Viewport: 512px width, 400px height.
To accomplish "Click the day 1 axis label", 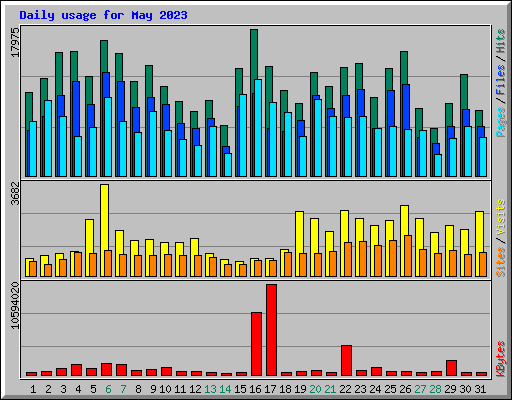I will [x=33, y=389].
